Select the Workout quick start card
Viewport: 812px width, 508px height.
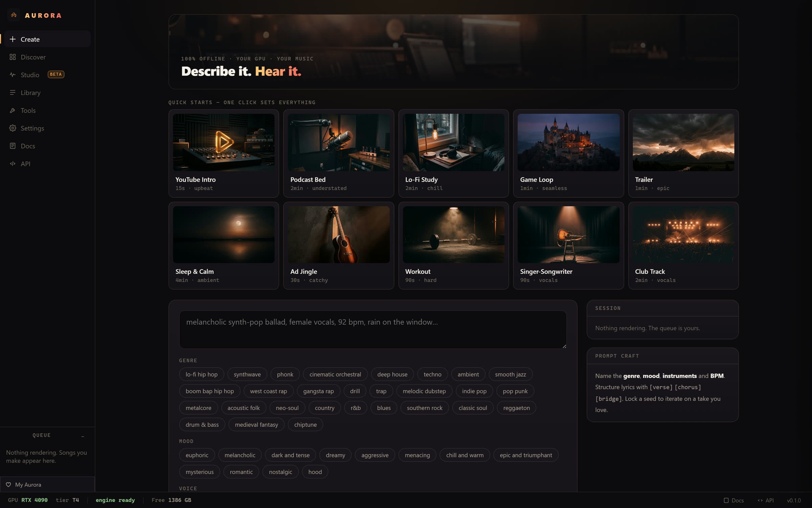453,246
